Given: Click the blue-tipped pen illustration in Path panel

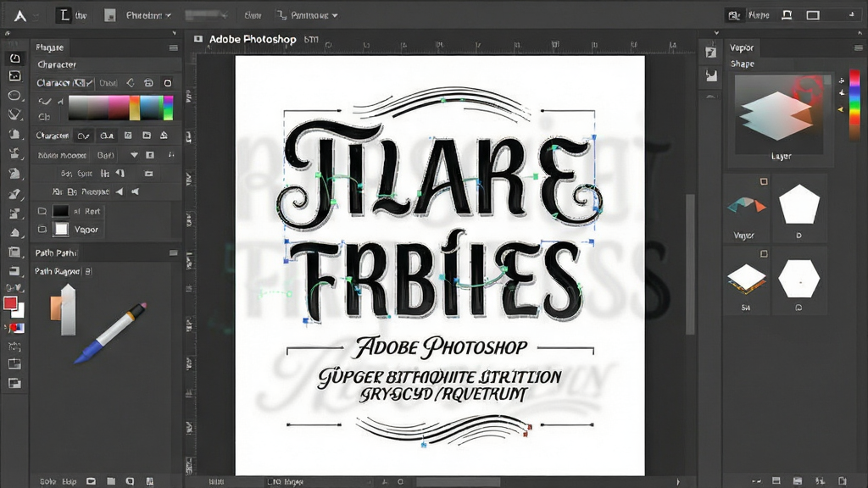Looking at the screenshot, I should pyautogui.click(x=110, y=333).
